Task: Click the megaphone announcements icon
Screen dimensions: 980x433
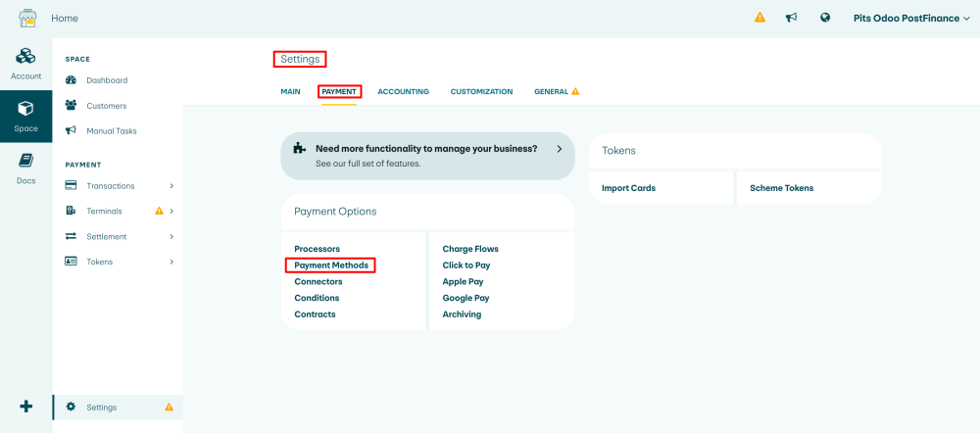Action: (792, 18)
